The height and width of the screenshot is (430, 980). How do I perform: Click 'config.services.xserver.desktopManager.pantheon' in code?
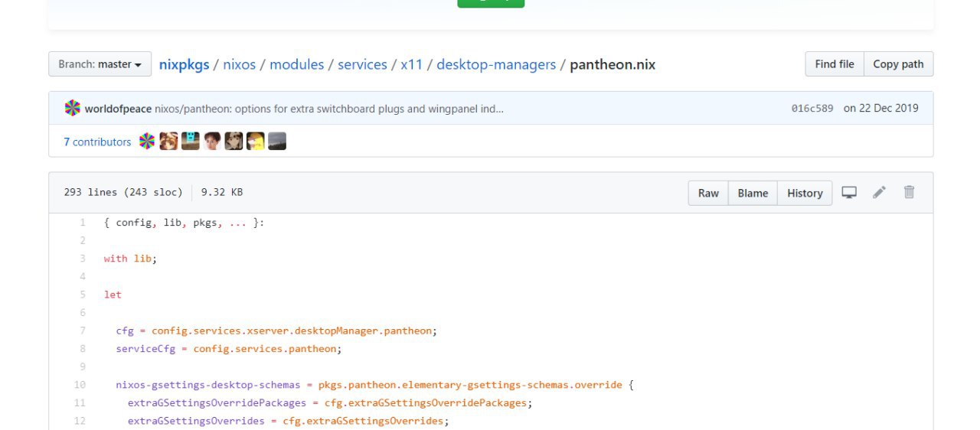tap(293, 331)
